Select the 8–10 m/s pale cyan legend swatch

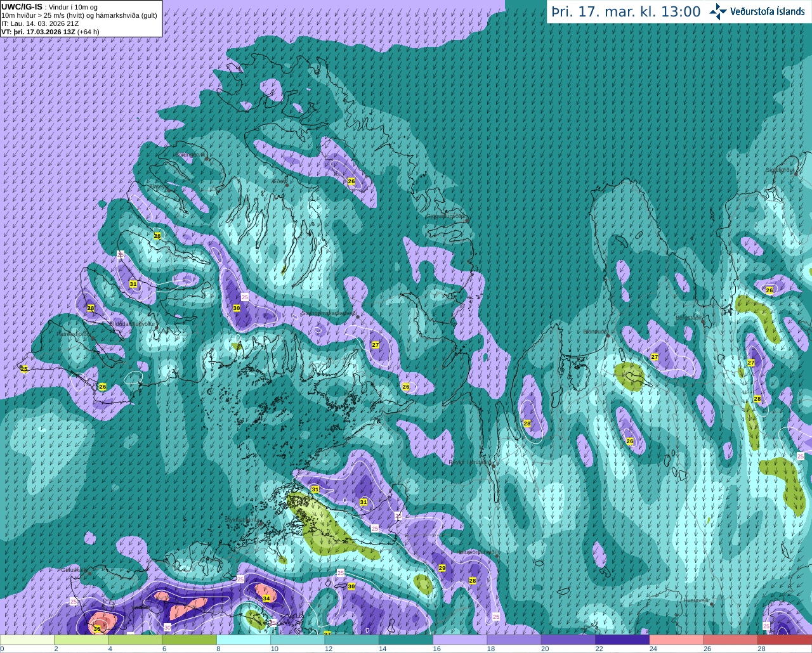click(x=244, y=640)
